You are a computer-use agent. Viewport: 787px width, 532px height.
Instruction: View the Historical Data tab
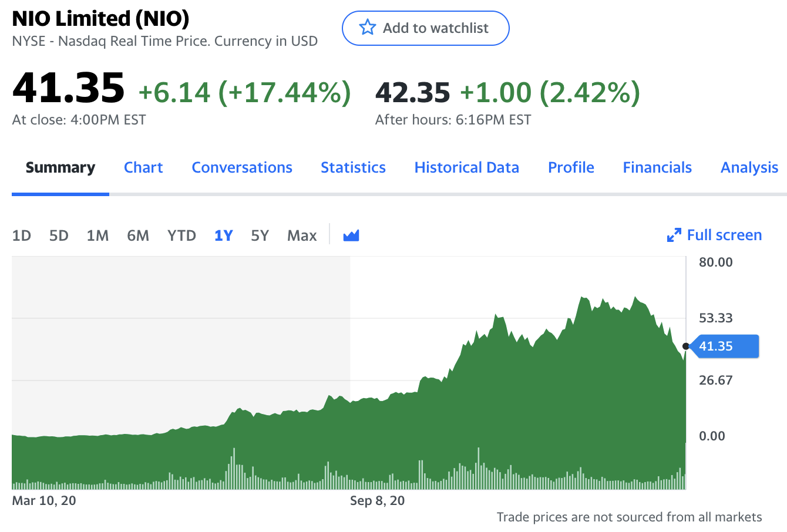[x=467, y=168]
